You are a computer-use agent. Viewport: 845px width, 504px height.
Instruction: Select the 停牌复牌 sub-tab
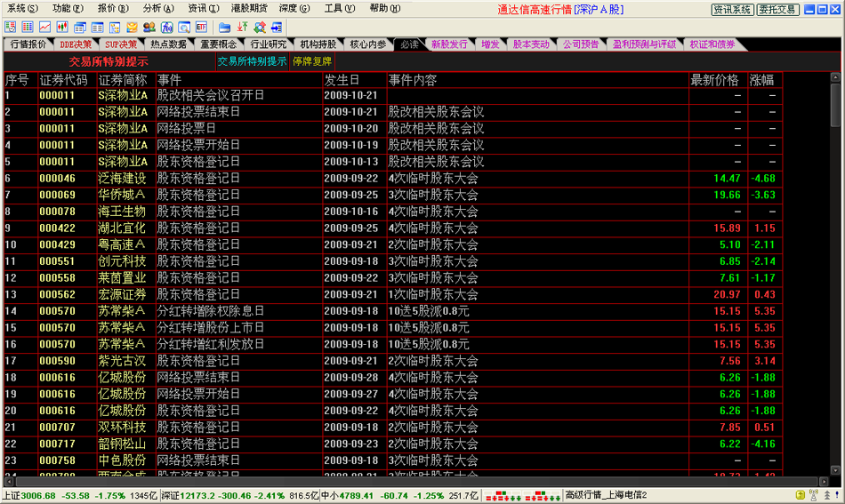pyautogui.click(x=312, y=61)
